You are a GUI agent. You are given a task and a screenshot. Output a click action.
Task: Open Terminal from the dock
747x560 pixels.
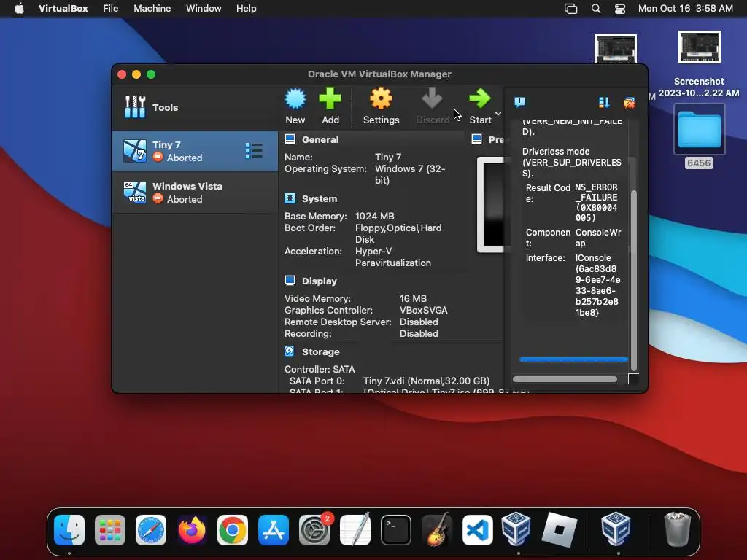396,530
